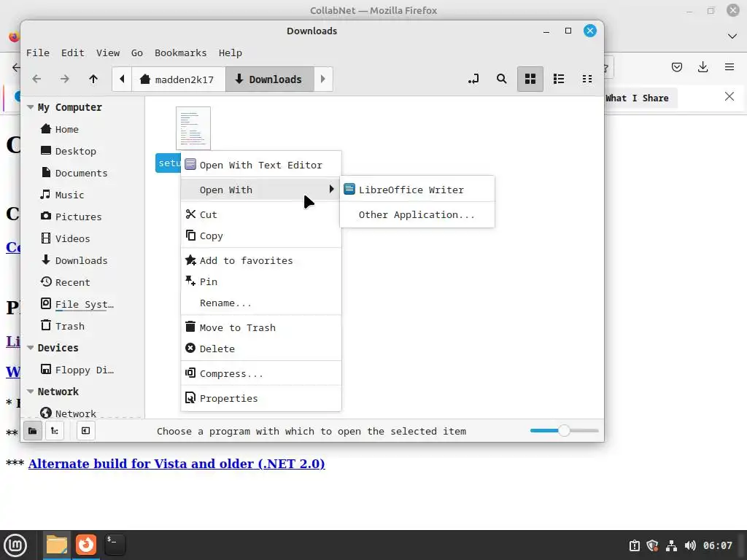Open the Edit menu
The height and width of the screenshot is (560, 747).
tap(72, 52)
